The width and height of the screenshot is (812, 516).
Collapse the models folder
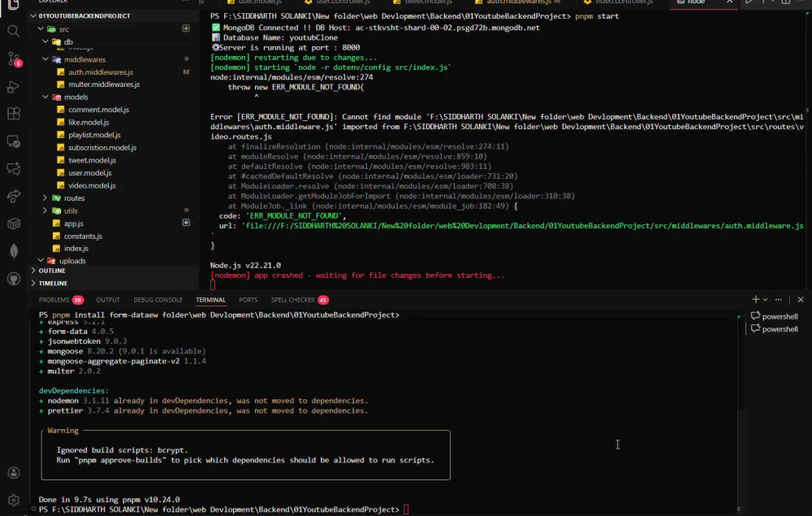coord(45,97)
